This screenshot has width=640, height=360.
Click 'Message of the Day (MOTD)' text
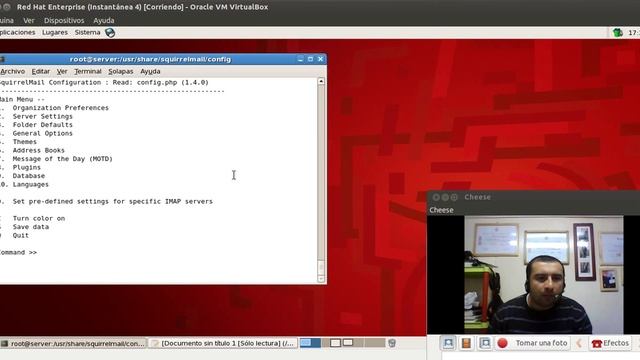point(62,159)
